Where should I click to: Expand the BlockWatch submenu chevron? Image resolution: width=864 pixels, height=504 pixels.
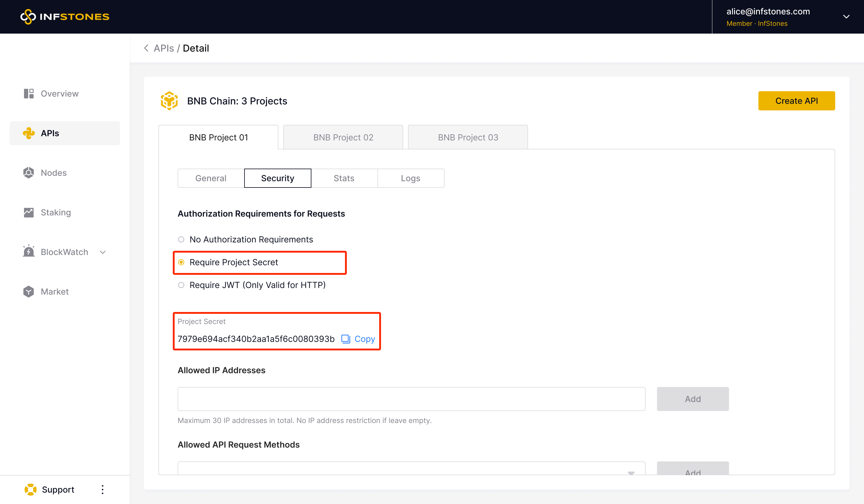coord(103,252)
